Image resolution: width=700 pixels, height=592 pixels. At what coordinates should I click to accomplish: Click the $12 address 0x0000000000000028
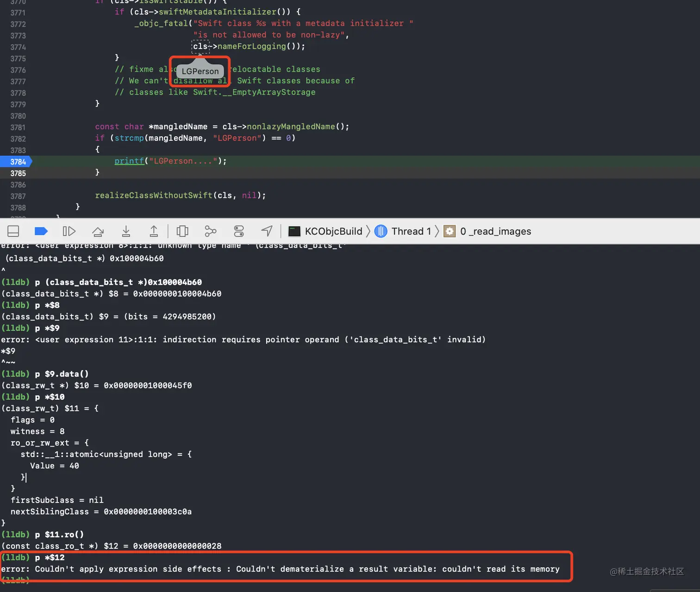coord(177,546)
